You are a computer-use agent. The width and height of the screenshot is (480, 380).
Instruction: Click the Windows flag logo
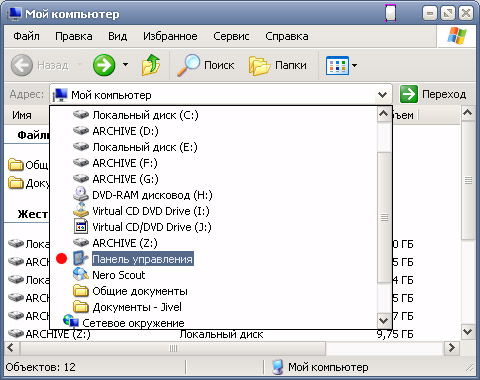[457, 36]
